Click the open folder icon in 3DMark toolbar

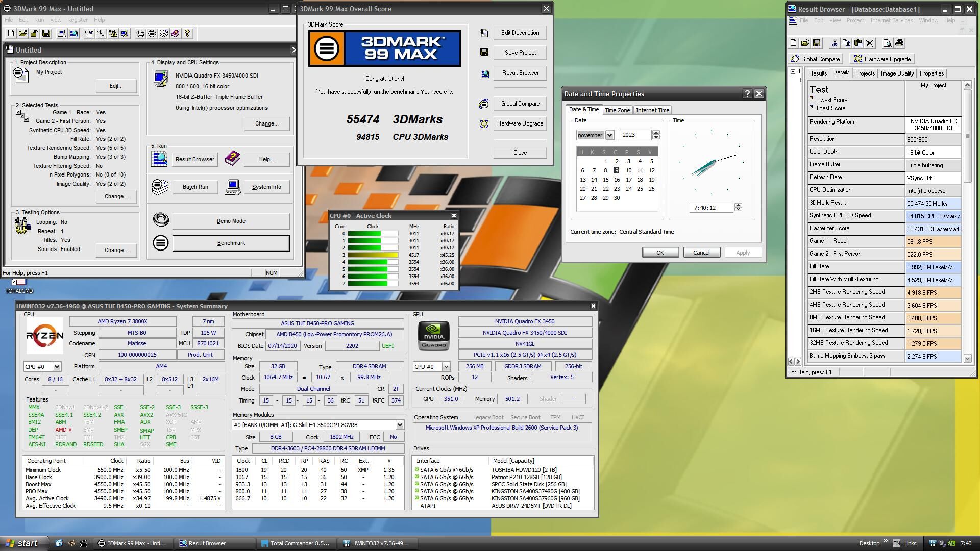22,34
